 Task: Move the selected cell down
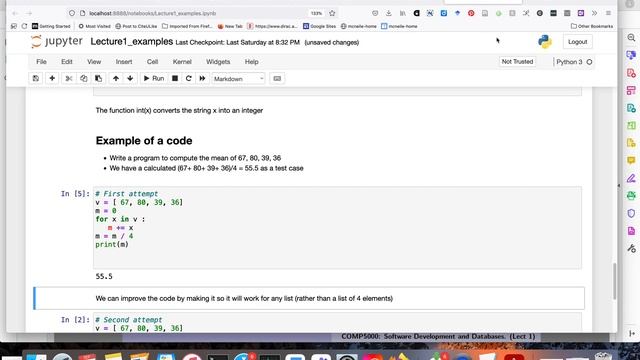[130, 78]
